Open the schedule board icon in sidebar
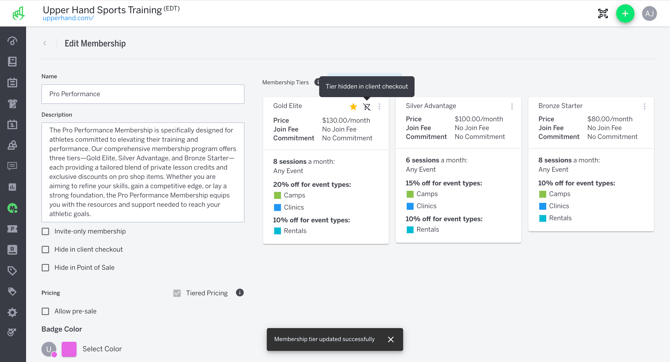Screen dimensions: 670x362 (x=12, y=124)
